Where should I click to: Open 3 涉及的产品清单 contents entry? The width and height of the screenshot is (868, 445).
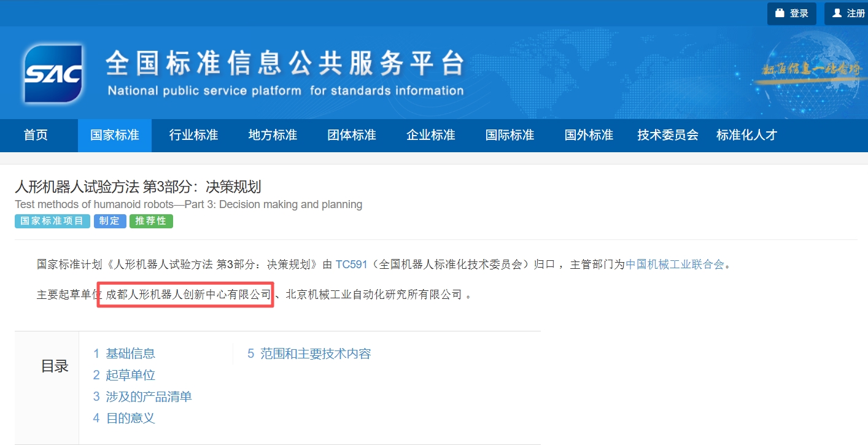tap(142, 397)
